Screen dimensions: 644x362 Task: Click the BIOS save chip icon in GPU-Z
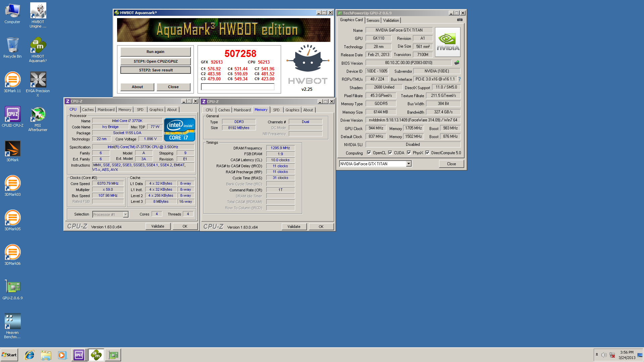tap(457, 63)
